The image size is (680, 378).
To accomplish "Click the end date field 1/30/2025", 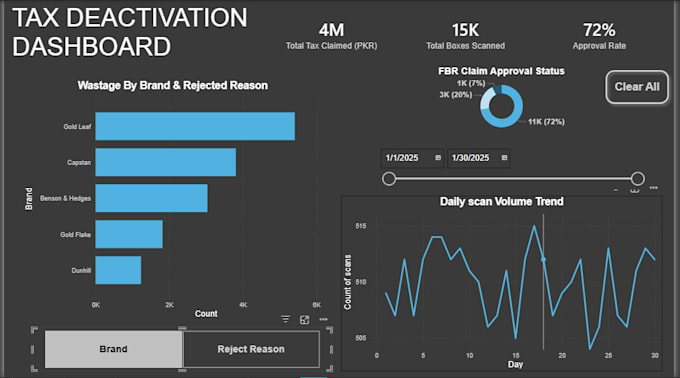I will coord(478,158).
